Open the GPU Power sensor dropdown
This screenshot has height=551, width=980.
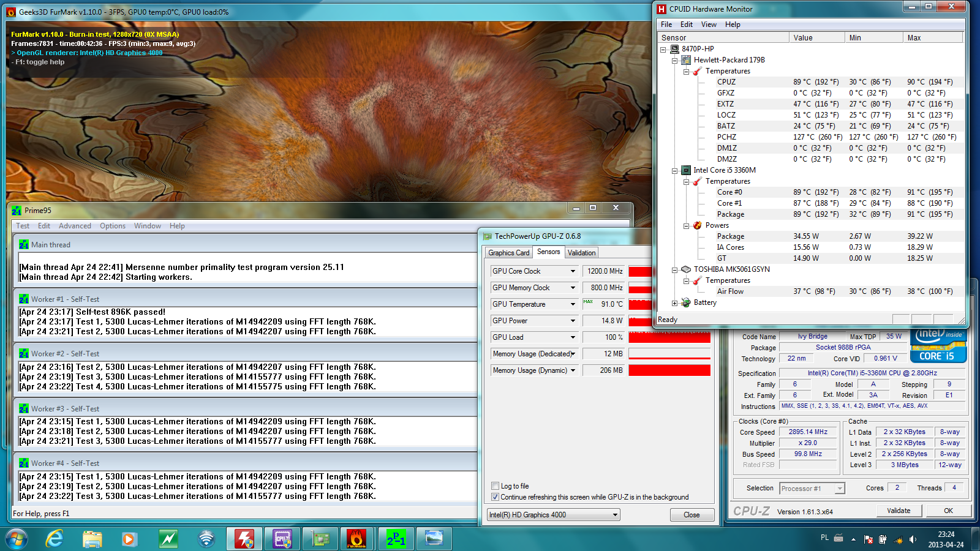573,321
